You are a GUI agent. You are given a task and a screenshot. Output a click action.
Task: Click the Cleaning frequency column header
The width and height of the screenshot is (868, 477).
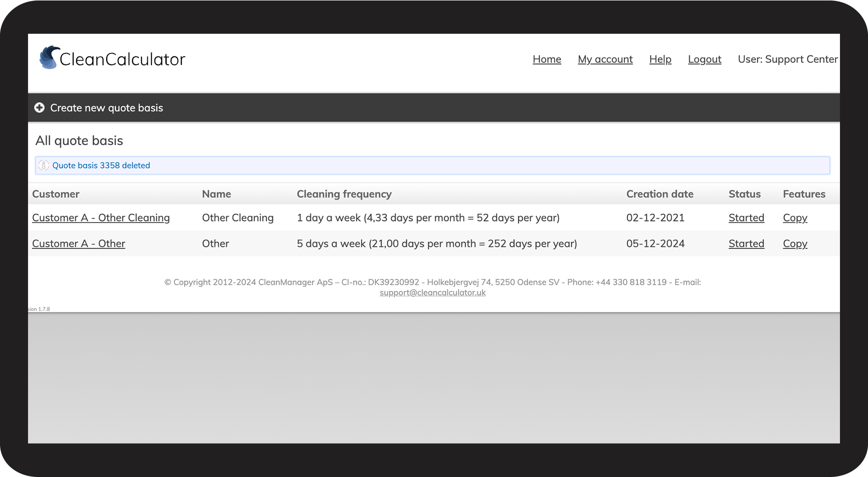344,194
